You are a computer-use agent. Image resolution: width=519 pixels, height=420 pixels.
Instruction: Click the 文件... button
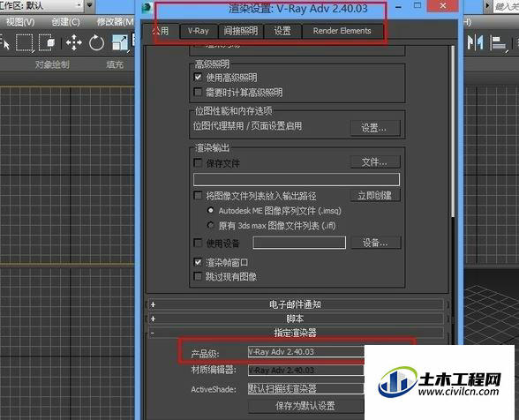coord(375,162)
